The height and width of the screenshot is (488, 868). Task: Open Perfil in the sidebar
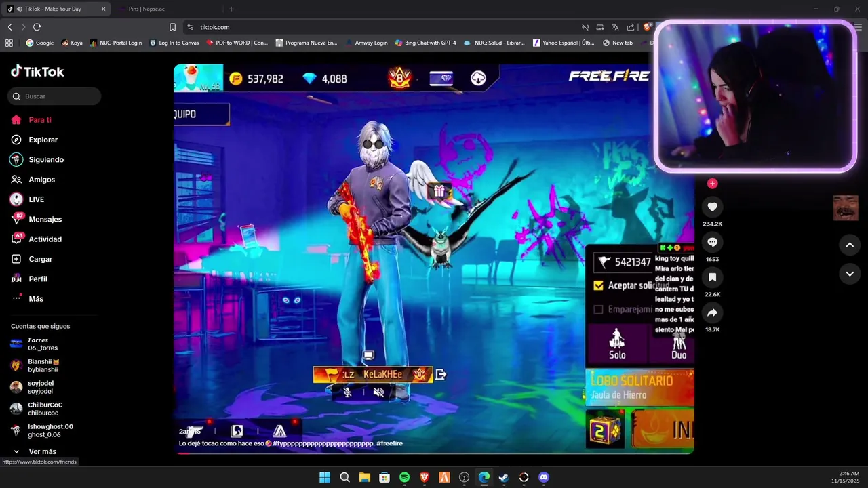29,279
